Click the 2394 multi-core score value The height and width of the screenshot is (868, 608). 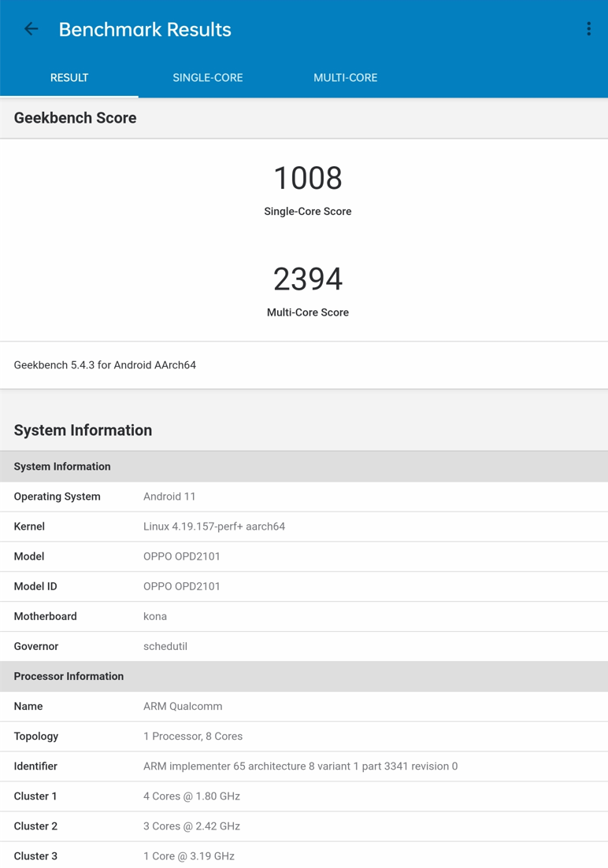click(308, 279)
